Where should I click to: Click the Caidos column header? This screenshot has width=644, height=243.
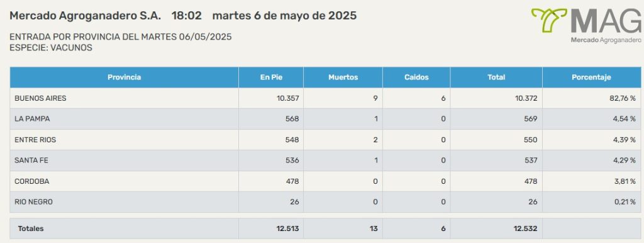(416, 77)
